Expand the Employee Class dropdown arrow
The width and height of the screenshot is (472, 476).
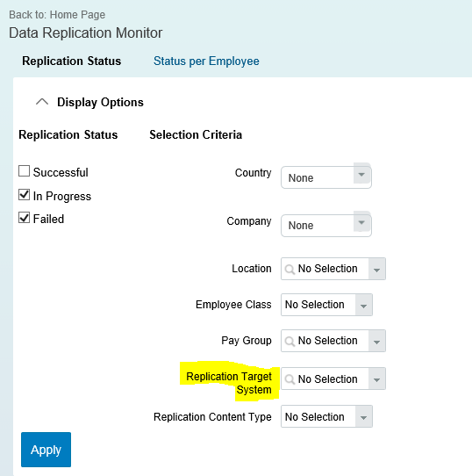(364, 306)
